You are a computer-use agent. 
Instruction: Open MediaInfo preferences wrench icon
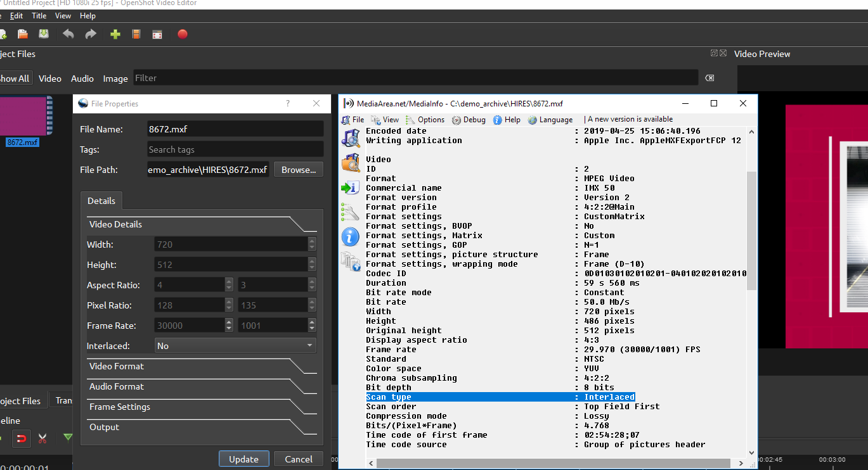coord(351,212)
